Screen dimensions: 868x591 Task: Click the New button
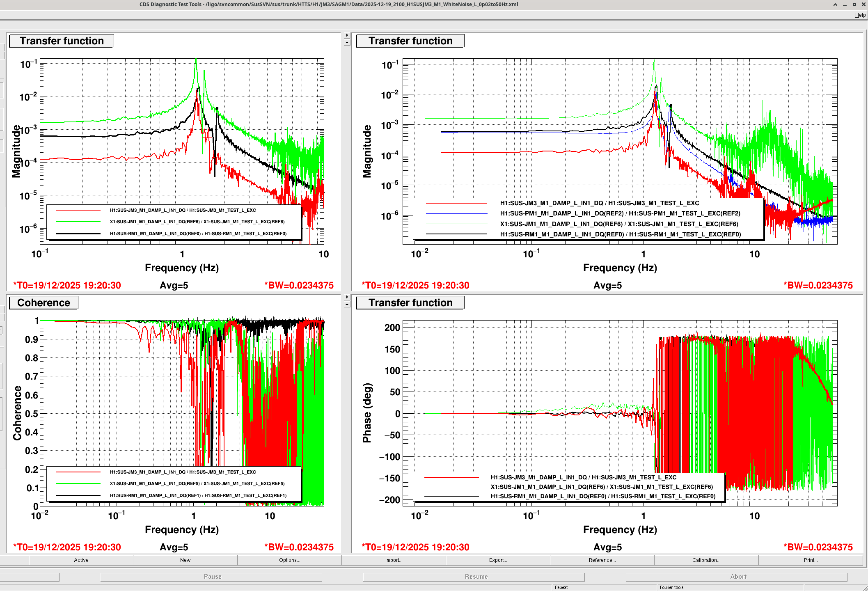click(x=185, y=560)
